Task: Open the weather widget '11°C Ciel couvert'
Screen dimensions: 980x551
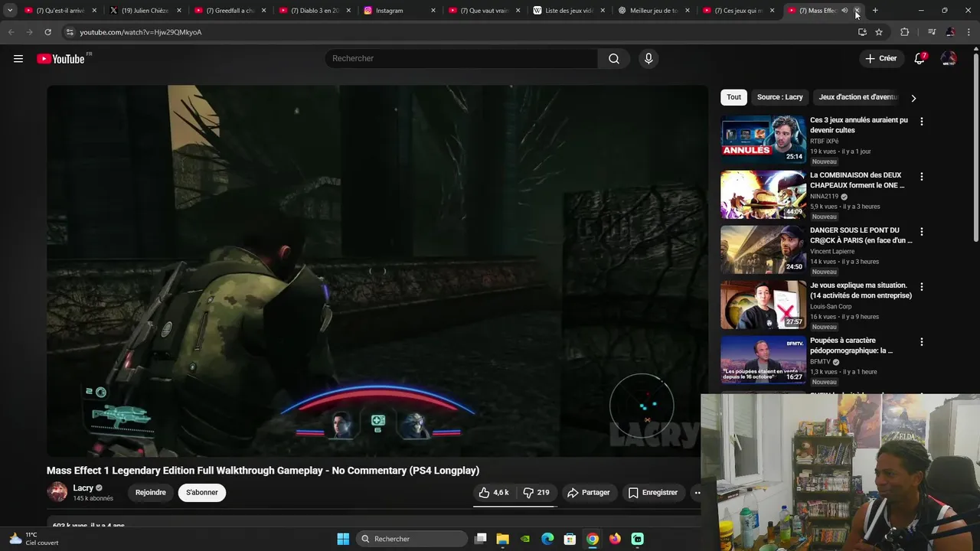Action: (x=34, y=539)
